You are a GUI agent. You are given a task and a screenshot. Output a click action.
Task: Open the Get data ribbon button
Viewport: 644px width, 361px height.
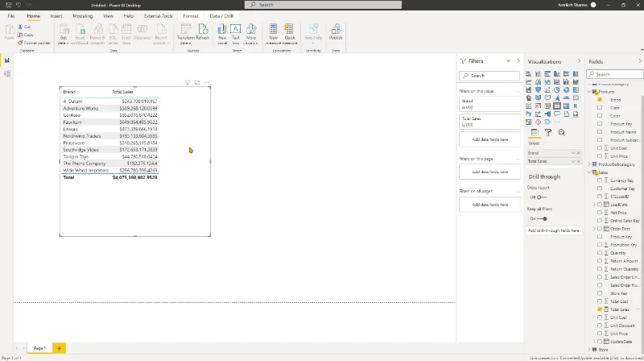point(64,34)
